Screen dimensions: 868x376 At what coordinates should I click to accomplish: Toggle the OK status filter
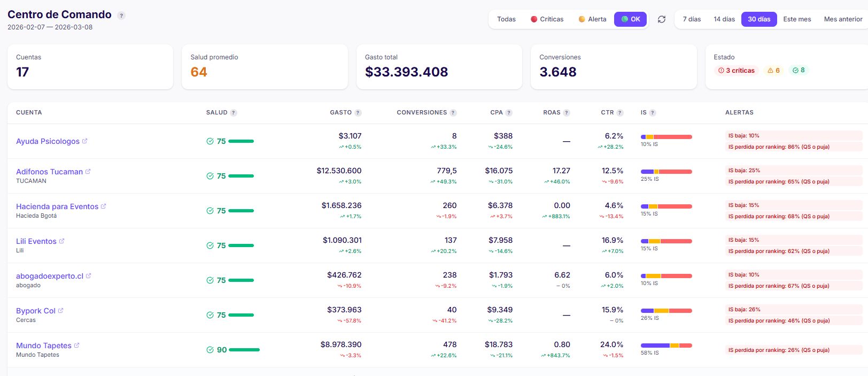point(630,19)
